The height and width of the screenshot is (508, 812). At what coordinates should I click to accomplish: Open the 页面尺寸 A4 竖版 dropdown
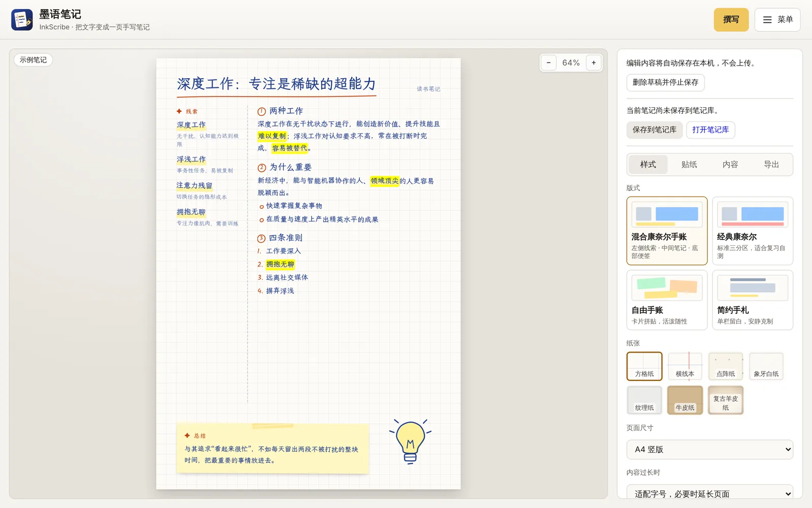[x=709, y=450]
